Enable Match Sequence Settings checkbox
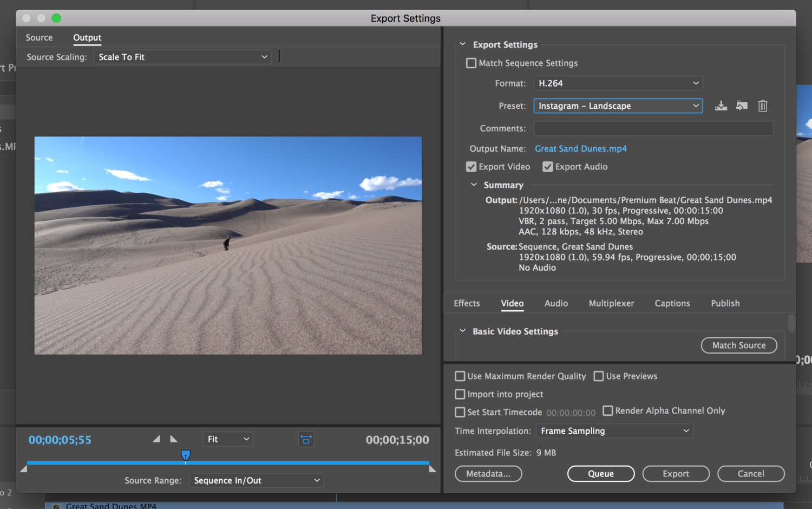This screenshot has width=812, height=509. click(471, 63)
